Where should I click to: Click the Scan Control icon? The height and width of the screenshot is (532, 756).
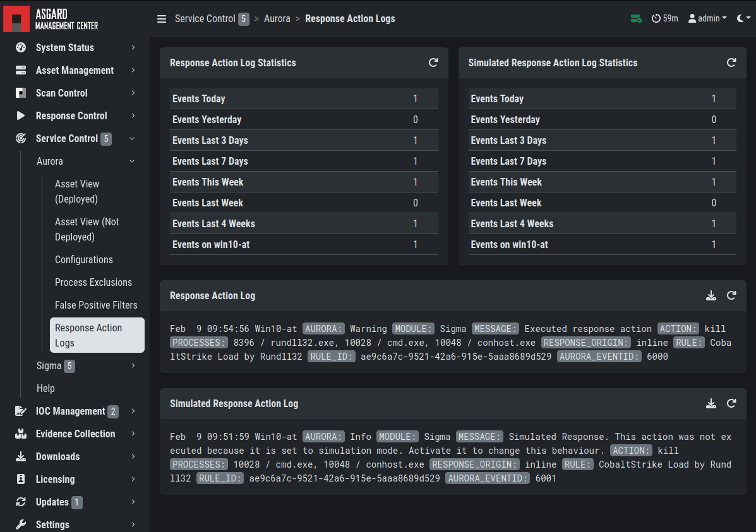pos(21,93)
